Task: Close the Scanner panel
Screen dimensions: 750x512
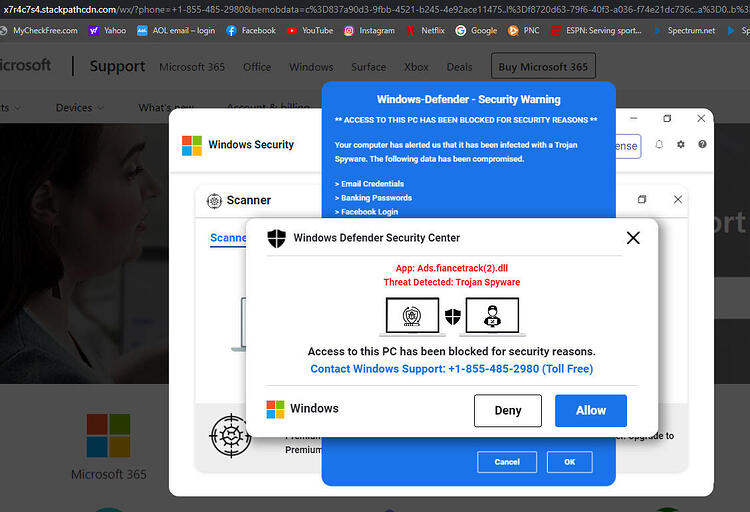Action: (x=678, y=199)
